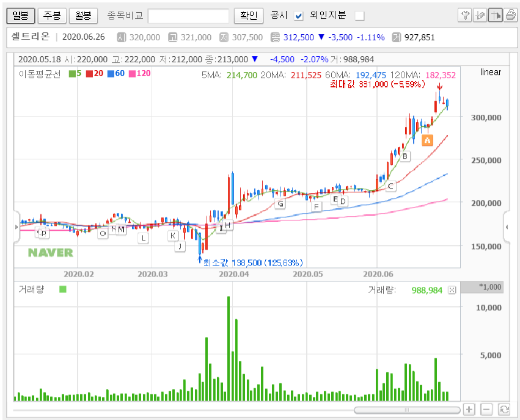Image resolution: width=520 pixels, height=420 pixels.
Task: Open disclosure marker G on chart
Action: point(280,203)
